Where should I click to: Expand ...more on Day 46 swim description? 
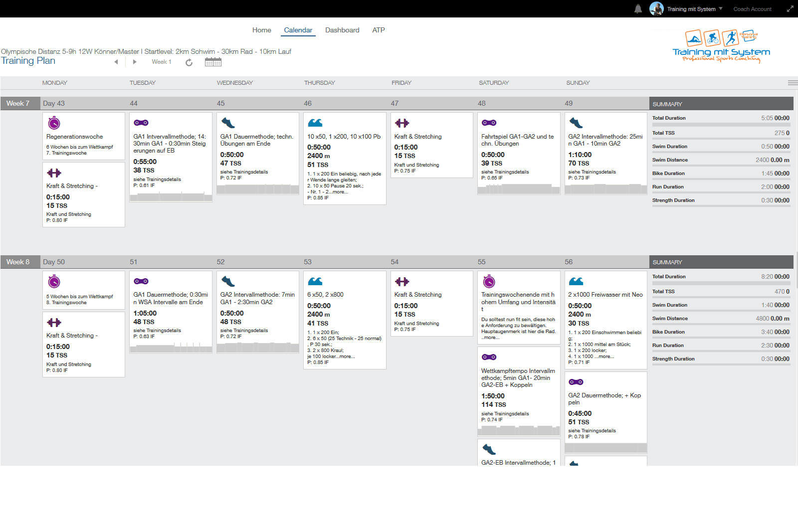click(x=339, y=192)
